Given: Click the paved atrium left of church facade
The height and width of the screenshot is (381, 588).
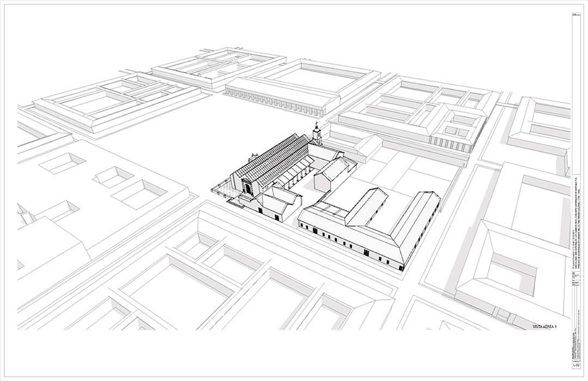Looking at the screenshot, I should (x=222, y=190).
